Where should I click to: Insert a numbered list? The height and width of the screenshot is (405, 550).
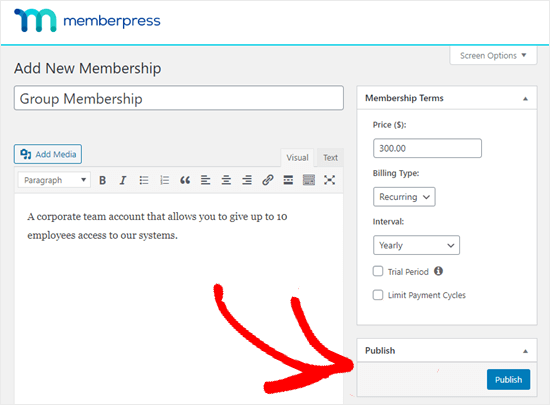pyautogui.click(x=165, y=180)
